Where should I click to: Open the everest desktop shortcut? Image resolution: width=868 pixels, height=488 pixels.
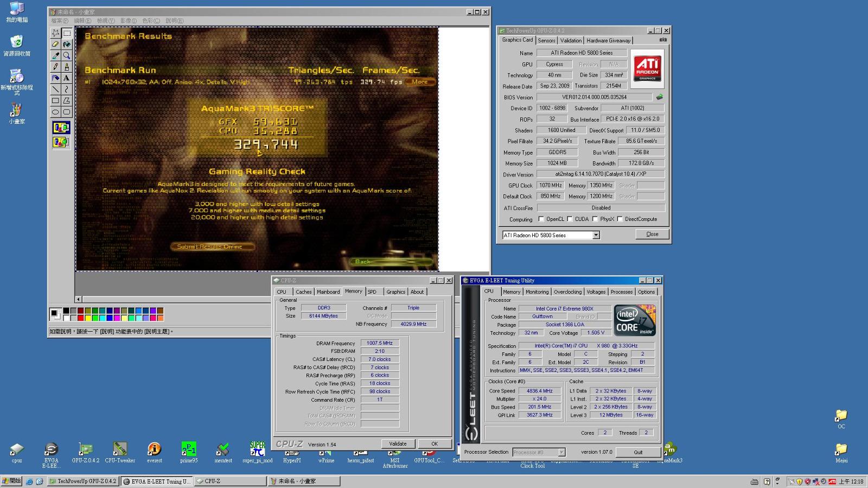155,452
